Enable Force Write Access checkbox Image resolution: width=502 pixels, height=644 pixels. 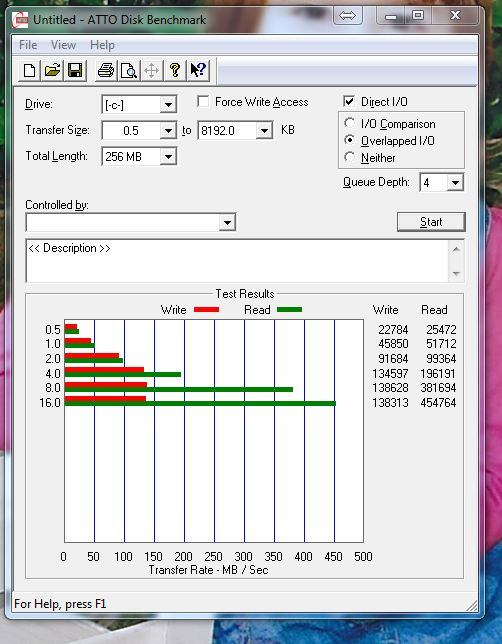[203, 101]
